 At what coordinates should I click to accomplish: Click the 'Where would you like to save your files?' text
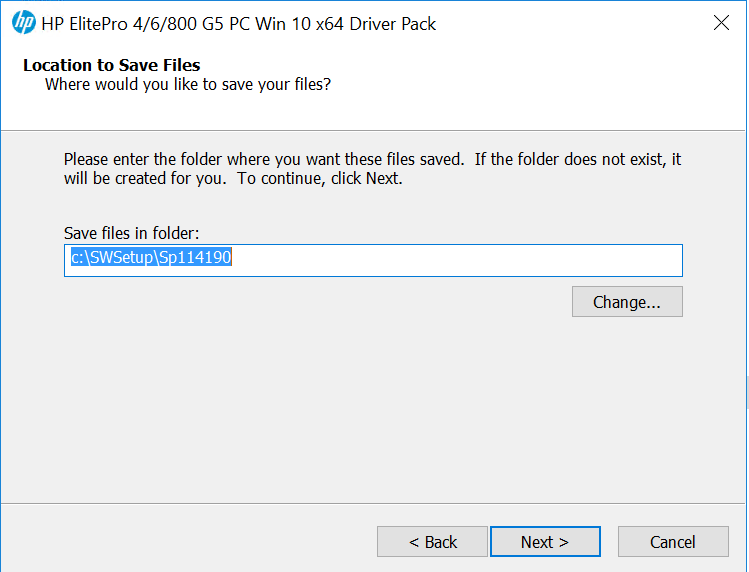tap(188, 85)
